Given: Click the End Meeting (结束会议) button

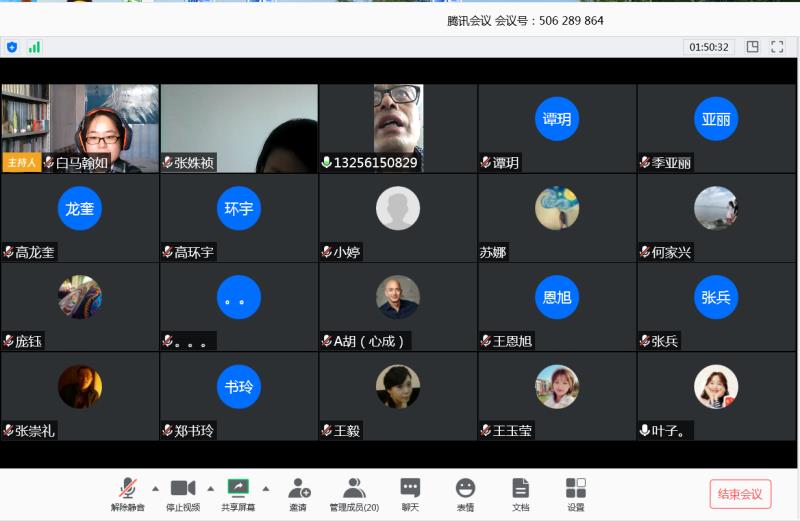Looking at the screenshot, I should pyautogui.click(x=741, y=494).
